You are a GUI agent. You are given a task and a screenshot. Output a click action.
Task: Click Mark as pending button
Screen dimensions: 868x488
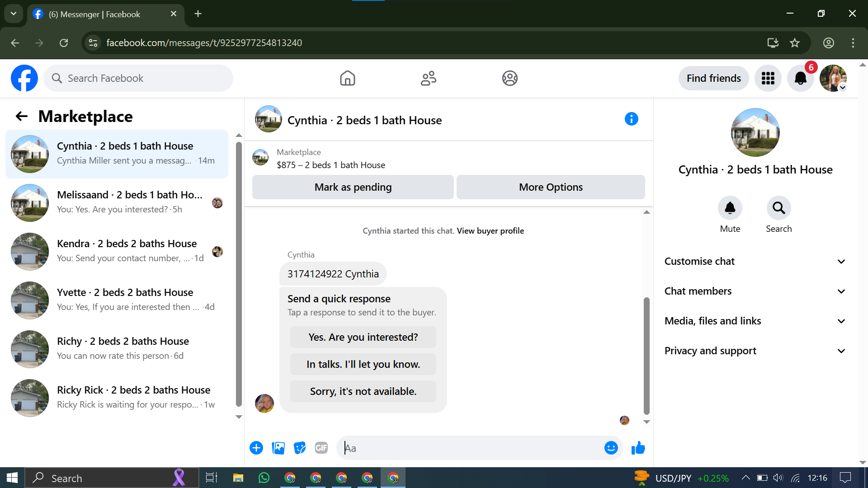coord(353,187)
